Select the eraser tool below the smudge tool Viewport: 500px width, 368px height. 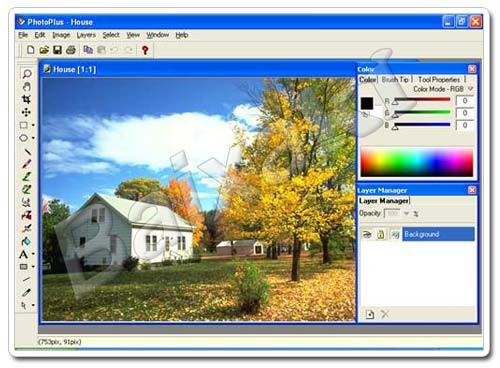coord(27,228)
